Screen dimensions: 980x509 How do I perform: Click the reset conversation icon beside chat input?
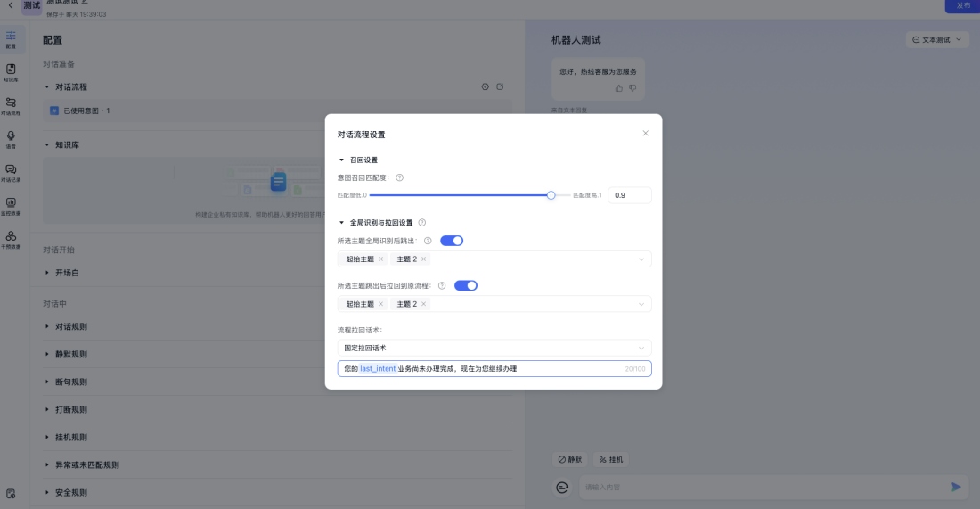point(562,487)
